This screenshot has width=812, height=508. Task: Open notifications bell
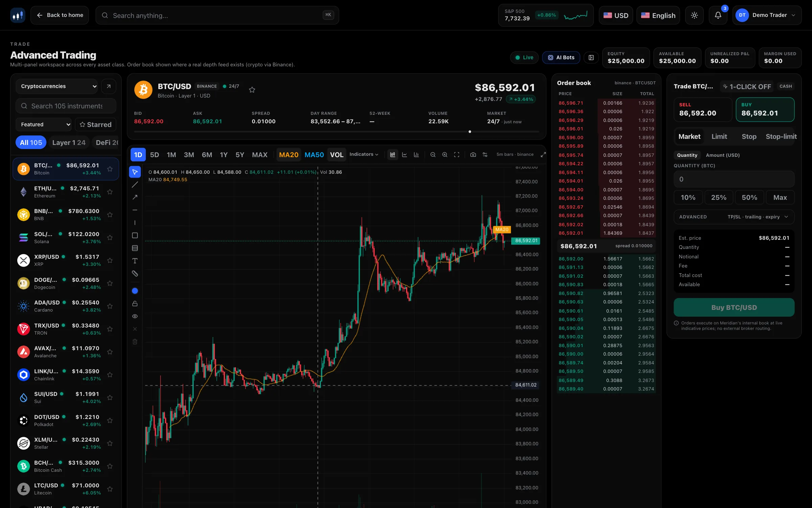[718, 15]
